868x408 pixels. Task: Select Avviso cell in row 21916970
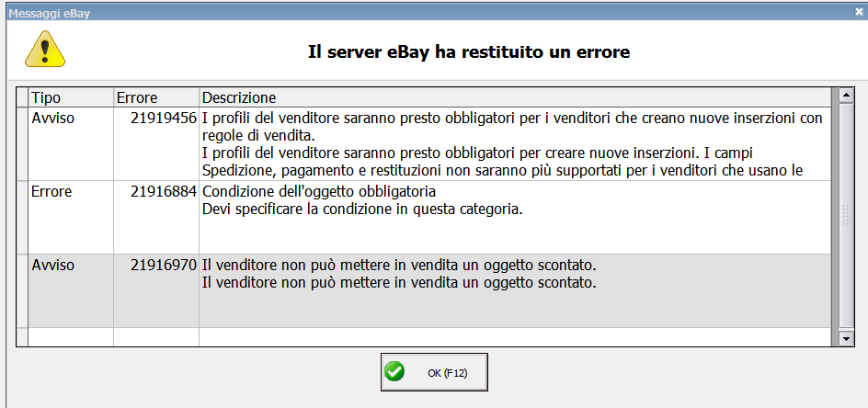(71, 290)
